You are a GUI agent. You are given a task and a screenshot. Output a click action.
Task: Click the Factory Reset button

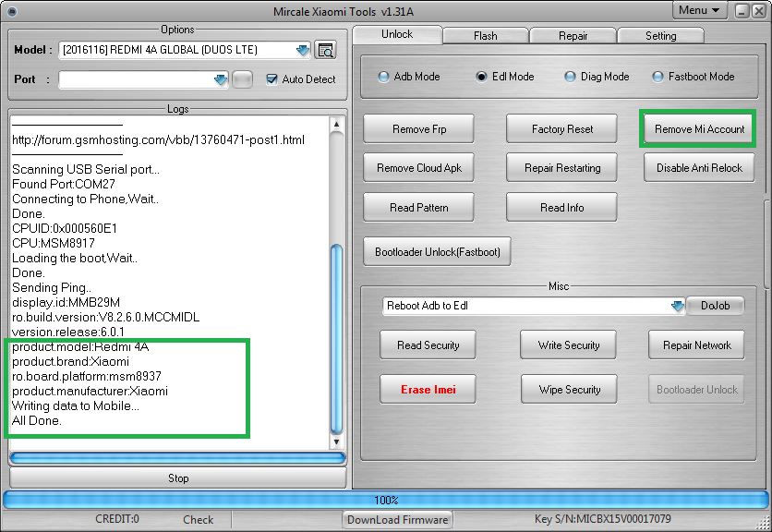561,129
